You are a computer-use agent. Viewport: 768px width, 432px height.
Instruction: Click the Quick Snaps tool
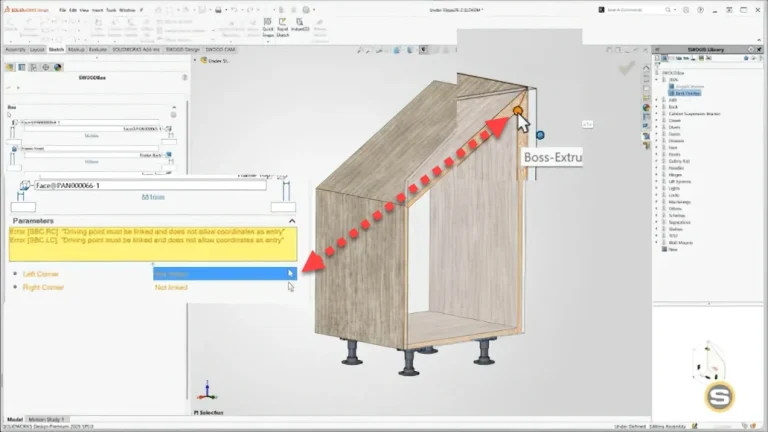tap(268, 27)
